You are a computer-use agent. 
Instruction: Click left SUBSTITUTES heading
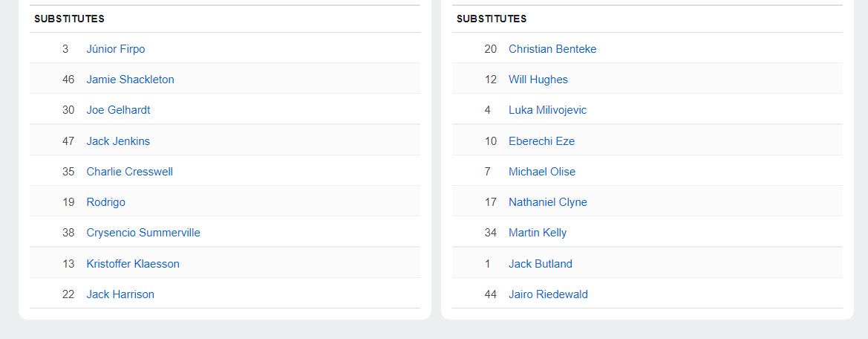(x=69, y=19)
